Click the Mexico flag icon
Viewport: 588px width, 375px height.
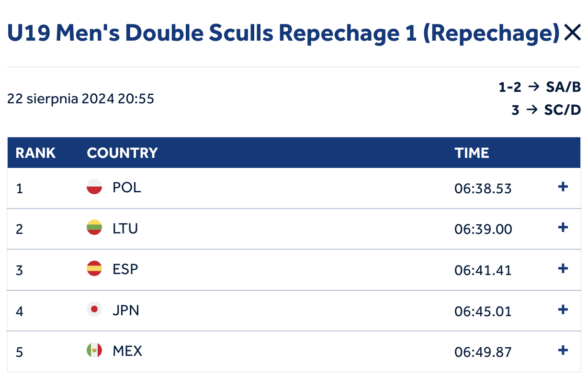click(x=94, y=351)
